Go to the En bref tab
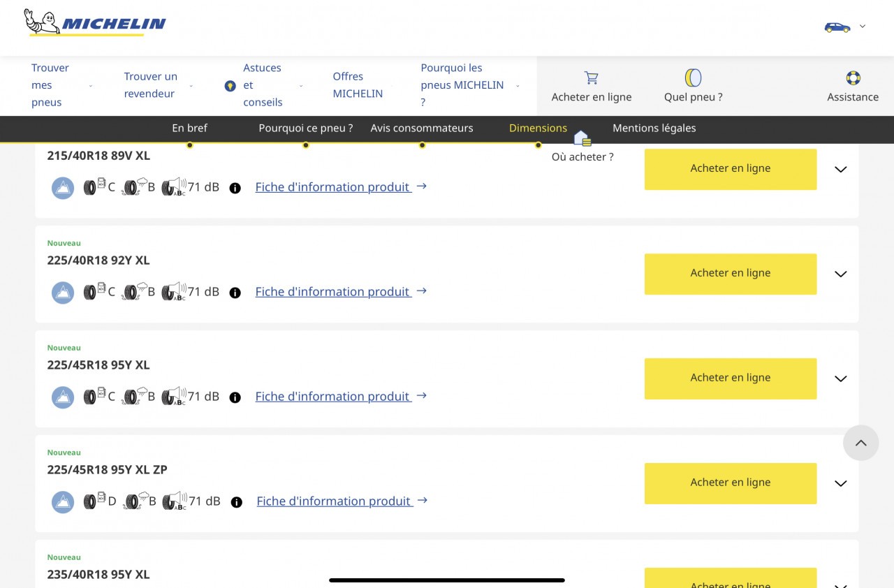 coord(190,128)
